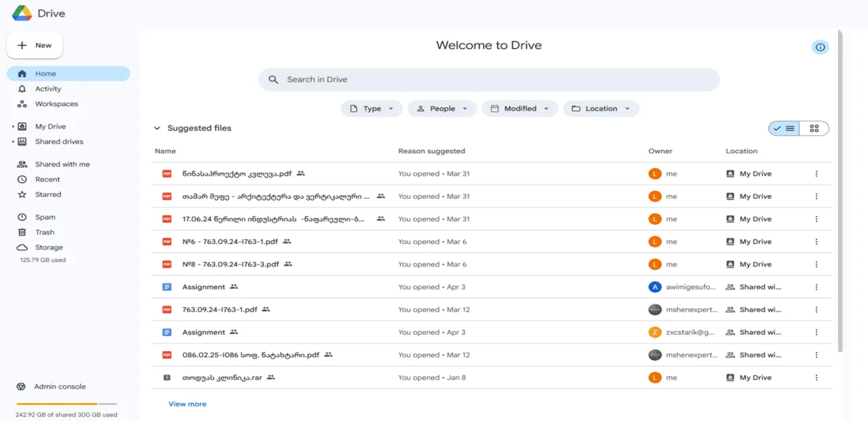
Task: Open Starred items
Action: pos(48,195)
